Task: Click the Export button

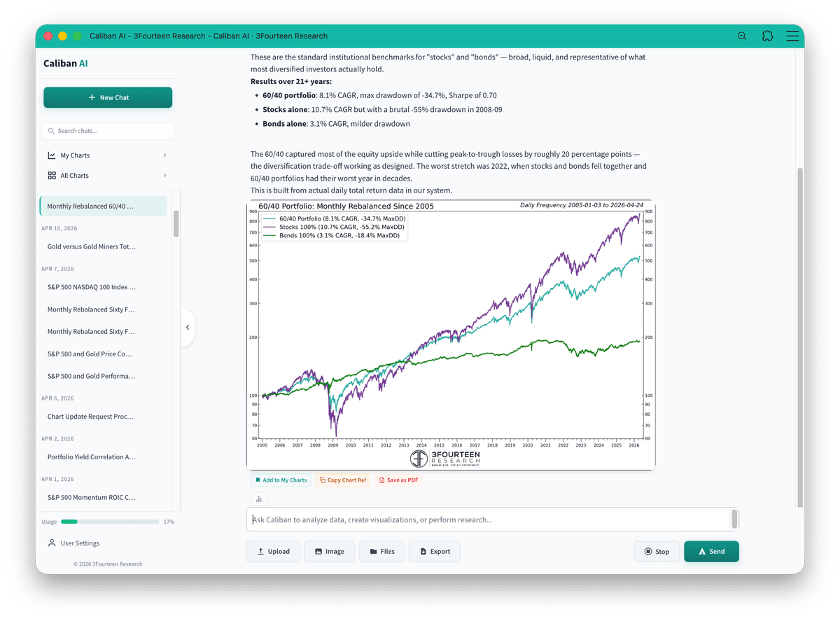Action: 435,552
